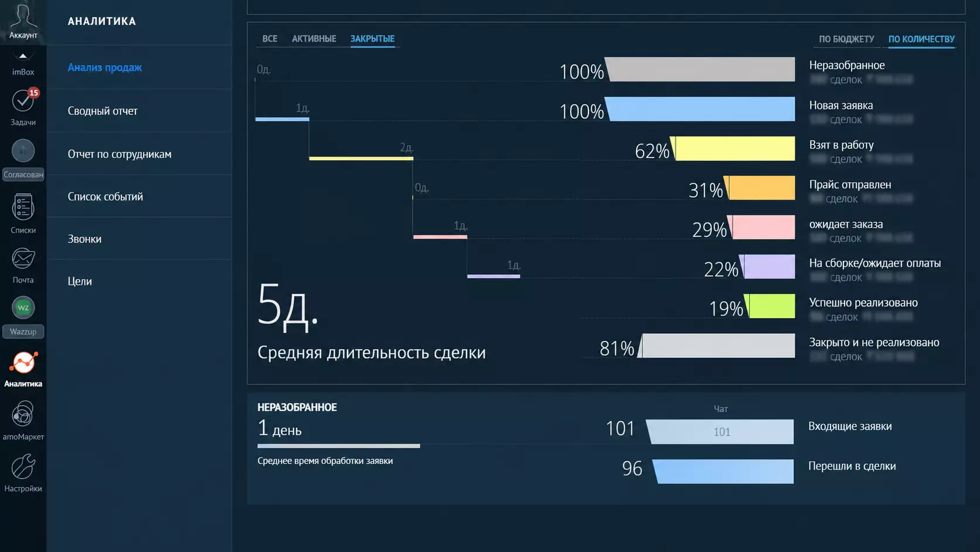980x552 pixels.
Task: Switch to the ВСЕ tab
Action: [x=270, y=39]
